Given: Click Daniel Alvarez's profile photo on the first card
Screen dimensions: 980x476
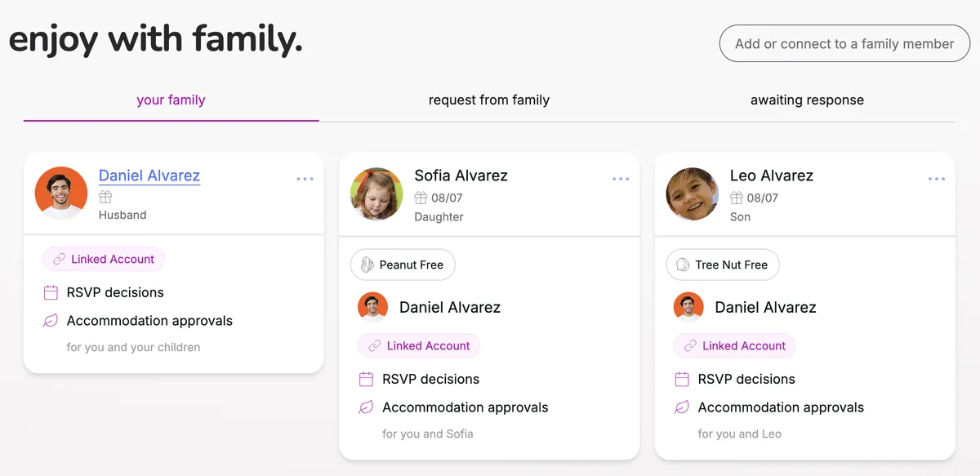Looking at the screenshot, I should pos(61,194).
